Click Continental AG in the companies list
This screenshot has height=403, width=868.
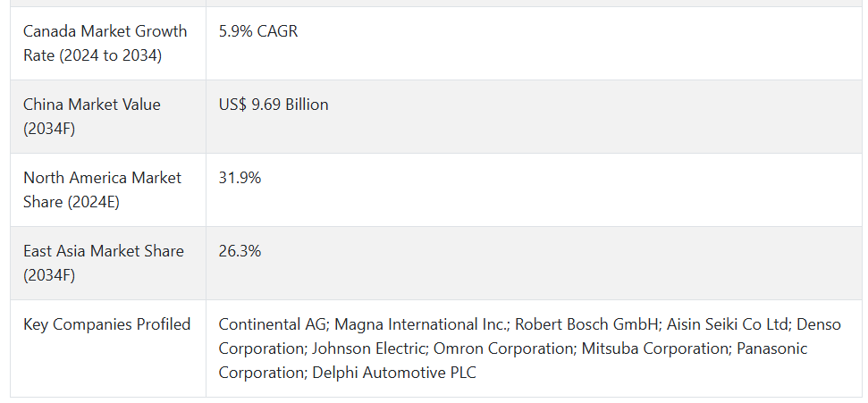click(272, 324)
